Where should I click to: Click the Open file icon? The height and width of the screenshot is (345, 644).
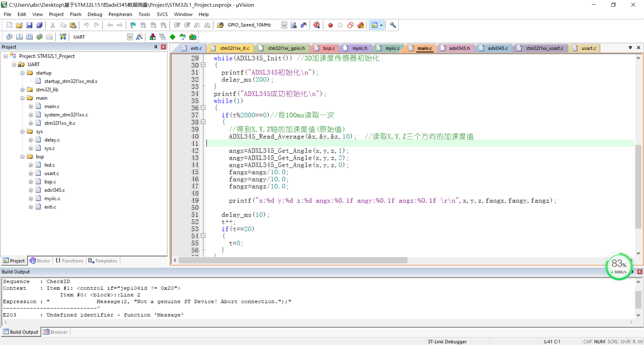pyautogui.click(x=19, y=25)
